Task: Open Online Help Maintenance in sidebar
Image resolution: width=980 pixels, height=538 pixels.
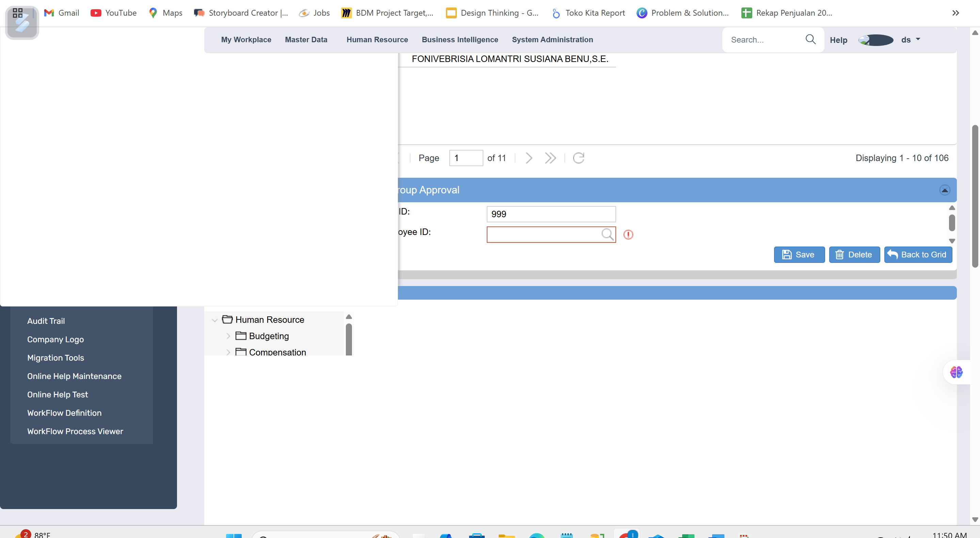Action: tap(74, 376)
